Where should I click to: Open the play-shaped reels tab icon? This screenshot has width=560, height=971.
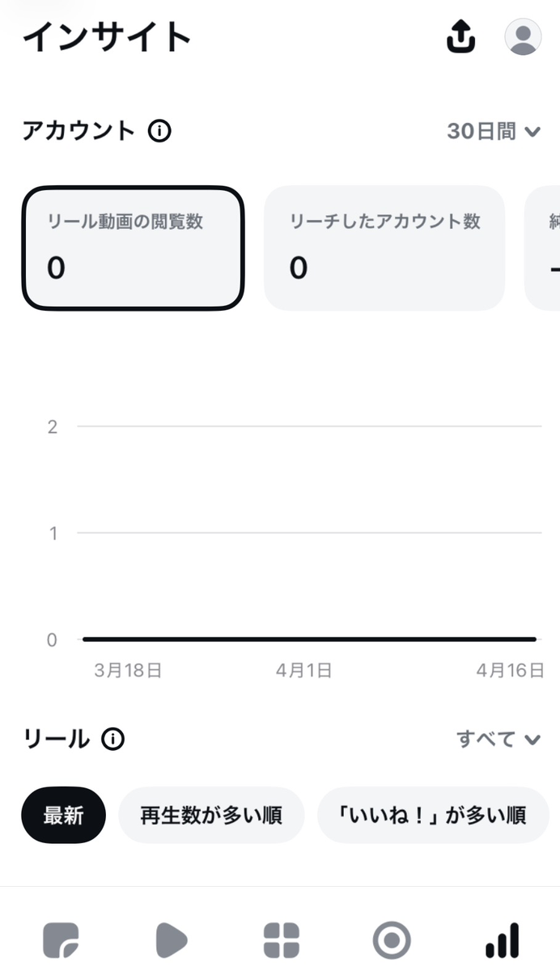point(171,941)
